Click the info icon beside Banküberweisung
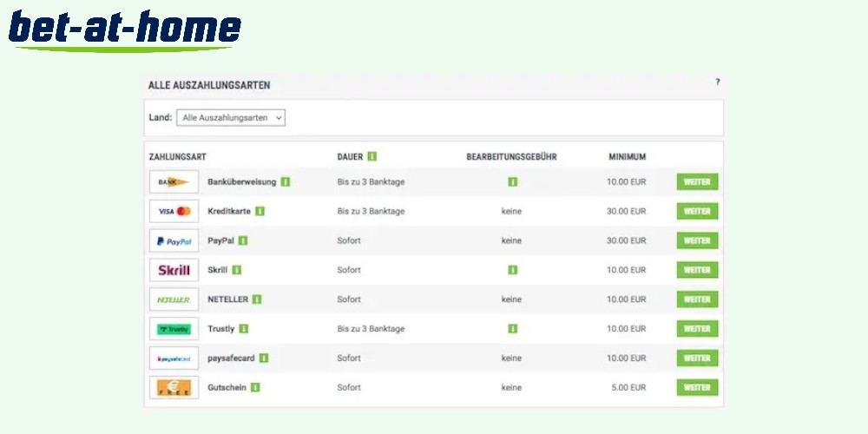 (x=285, y=181)
